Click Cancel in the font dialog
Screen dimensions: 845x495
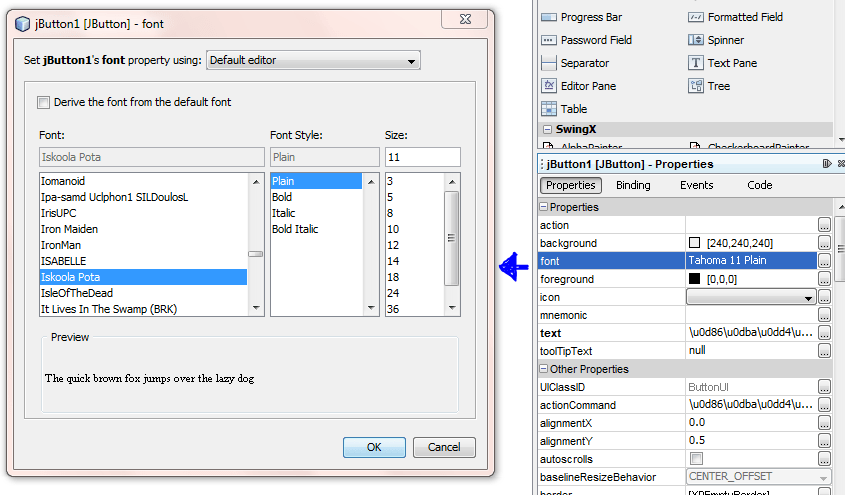444,447
